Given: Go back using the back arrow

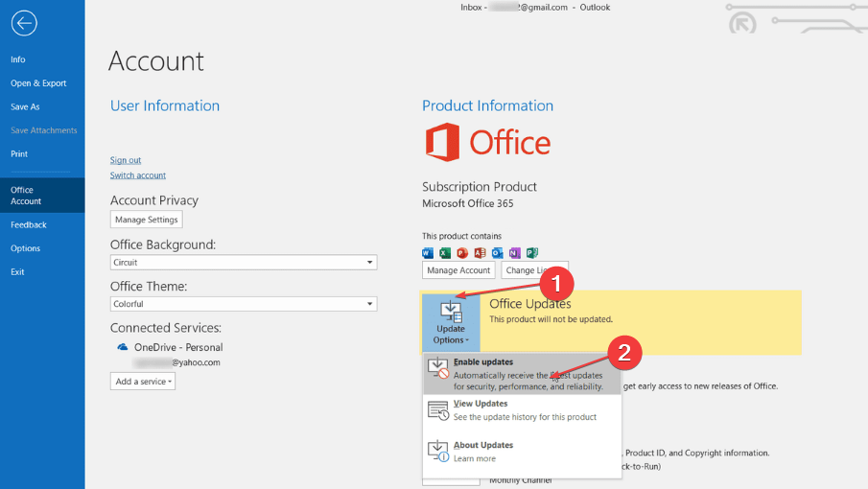Looking at the screenshot, I should click(x=24, y=23).
